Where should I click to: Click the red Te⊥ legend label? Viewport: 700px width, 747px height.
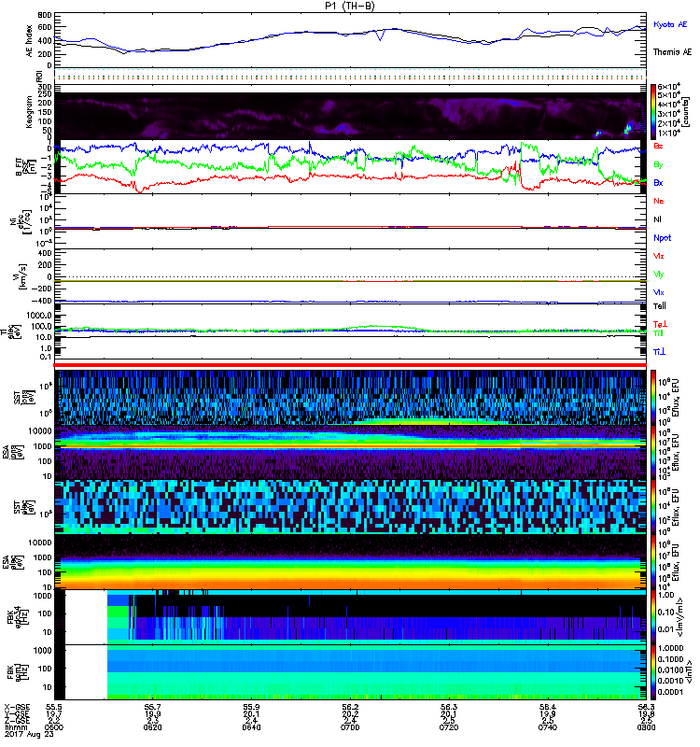660,324
